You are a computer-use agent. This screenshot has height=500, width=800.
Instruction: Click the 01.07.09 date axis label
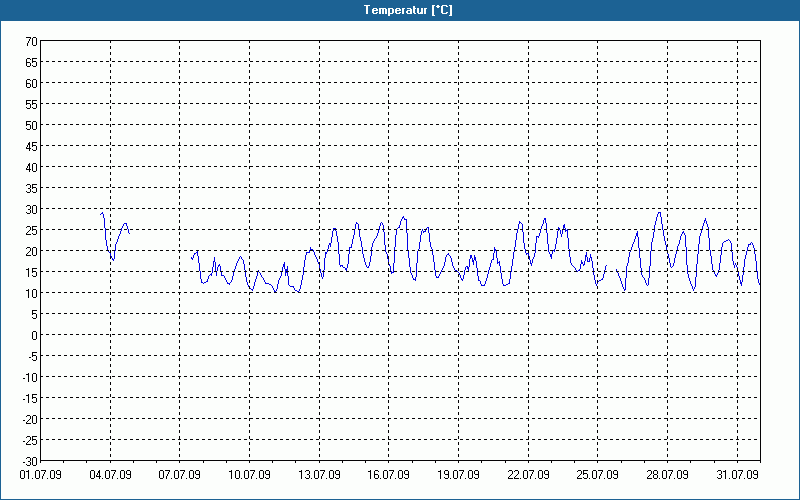pyautogui.click(x=40, y=475)
